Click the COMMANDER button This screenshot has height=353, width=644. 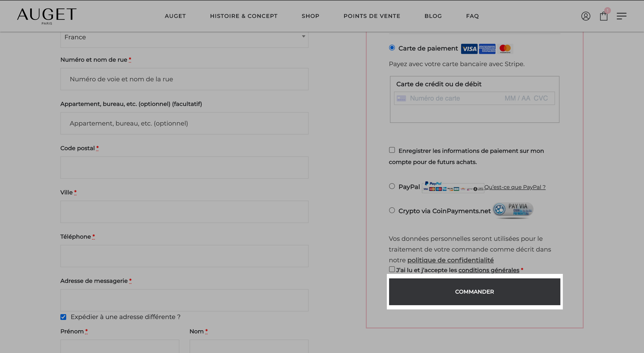475,292
